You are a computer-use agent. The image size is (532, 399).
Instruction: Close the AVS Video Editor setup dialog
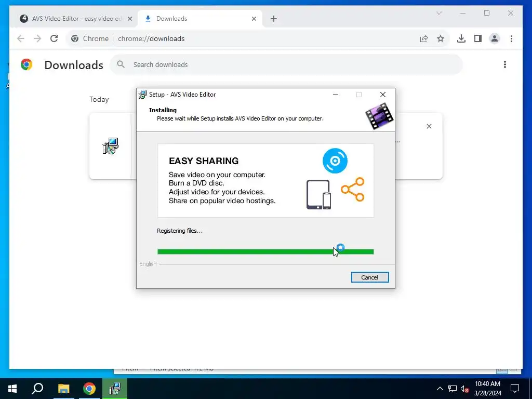pyautogui.click(x=383, y=95)
